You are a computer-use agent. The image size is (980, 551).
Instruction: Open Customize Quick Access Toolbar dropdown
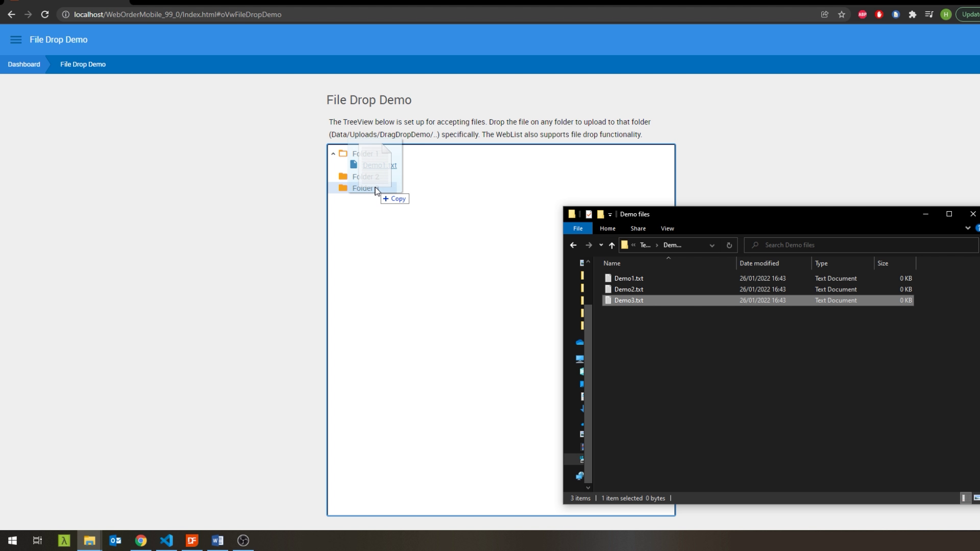[610, 215]
